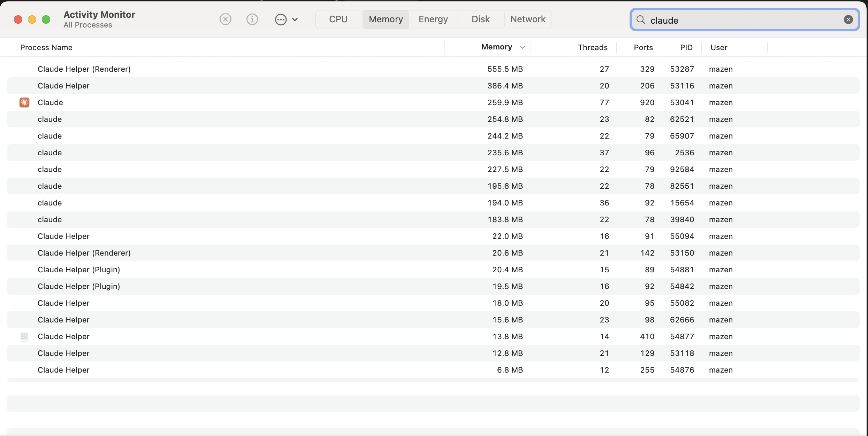The image size is (868, 436).
Task: Select Claude Helper row with 22.0 MB
Action: pyautogui.click(x=433, y=236)
